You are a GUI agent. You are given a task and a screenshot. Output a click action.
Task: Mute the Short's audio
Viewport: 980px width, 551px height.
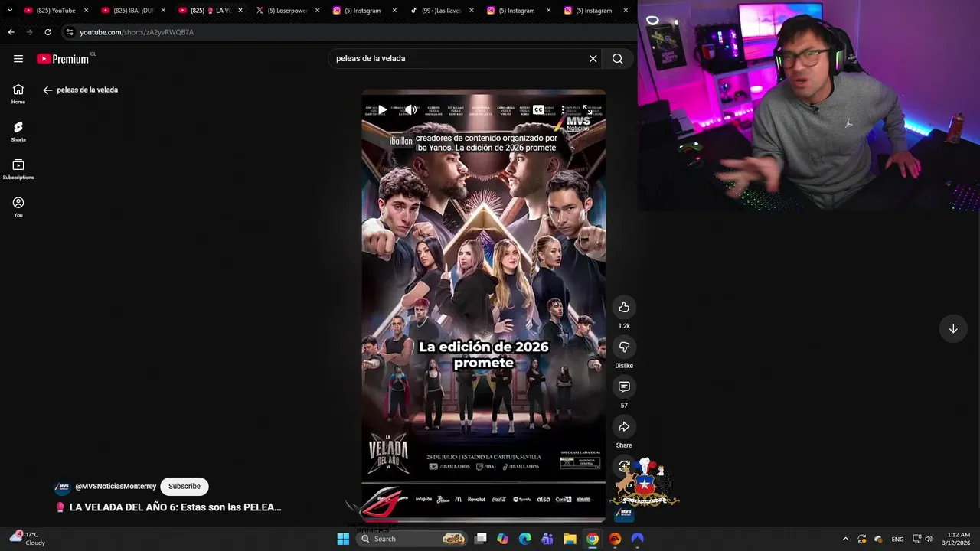pos(410,109)
